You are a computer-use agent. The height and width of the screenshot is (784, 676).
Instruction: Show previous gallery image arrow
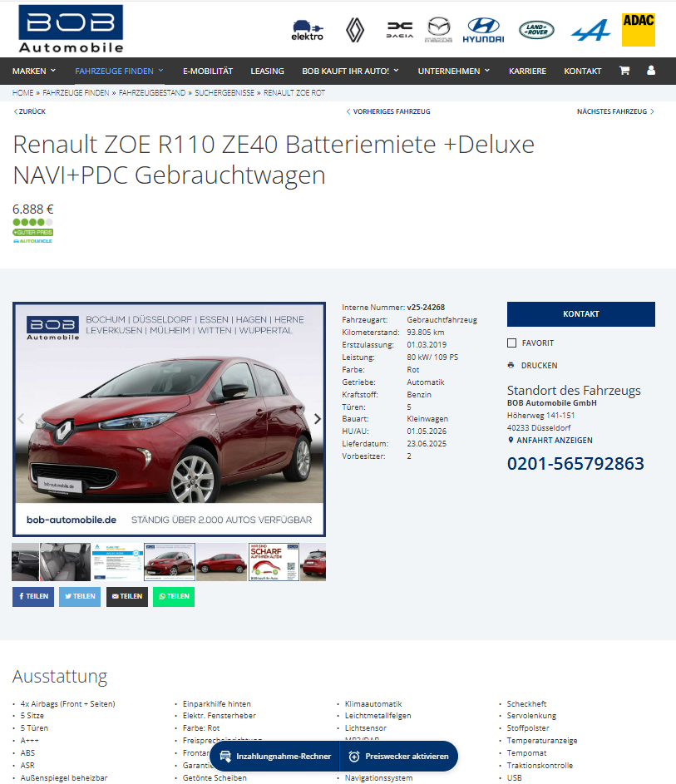[21, 418]
